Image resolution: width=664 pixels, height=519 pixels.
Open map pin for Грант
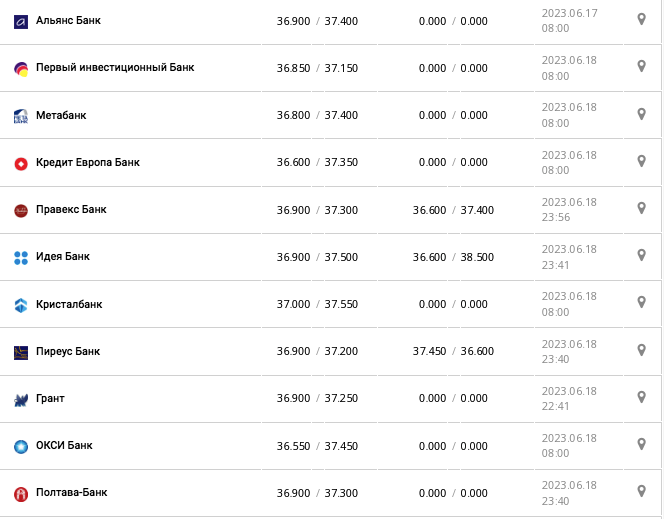click(x=642, y=397)
